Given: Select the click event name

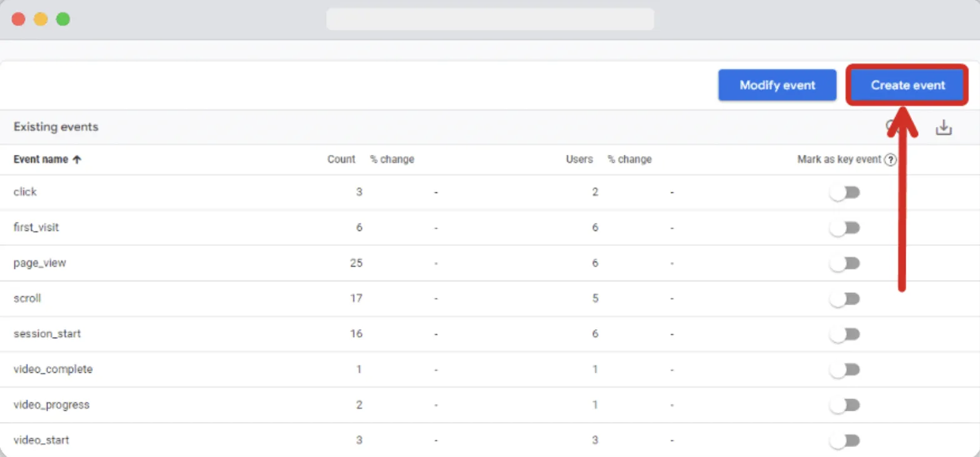Looking at the screenshot, I should coord(25,192).
